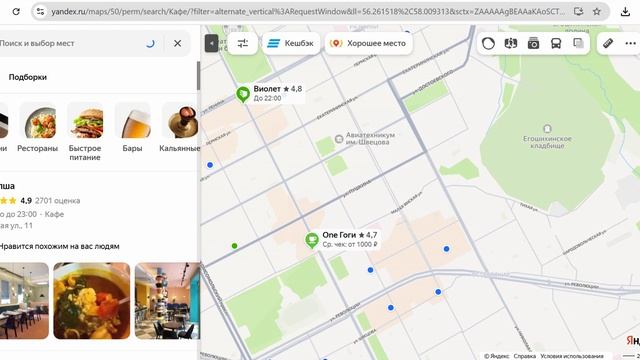This screenshot has height=360, width=640.
Task: Click the One Гоги ★ 4,7 label
Action: [x=350, y=235]
